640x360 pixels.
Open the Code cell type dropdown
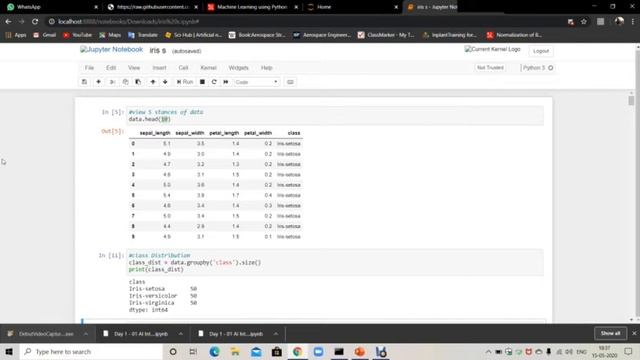(x=256, y=82)
